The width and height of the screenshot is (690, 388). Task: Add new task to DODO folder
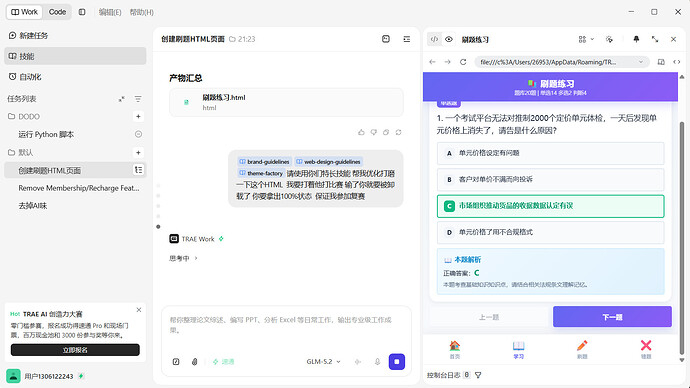click(x=138, y=117)
